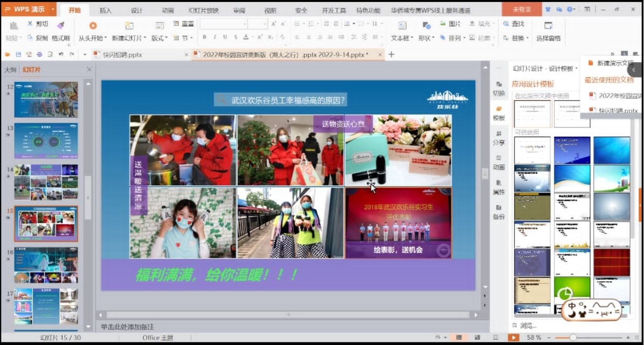Click Find (查找) in the ribbon
Screen dimensions: 644x345
(x=513, y=24)
